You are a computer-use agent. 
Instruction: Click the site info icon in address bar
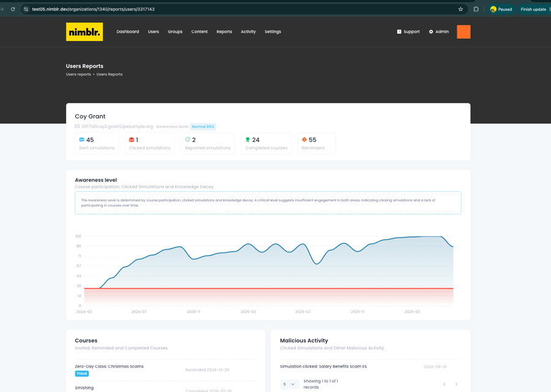[26, 9]
